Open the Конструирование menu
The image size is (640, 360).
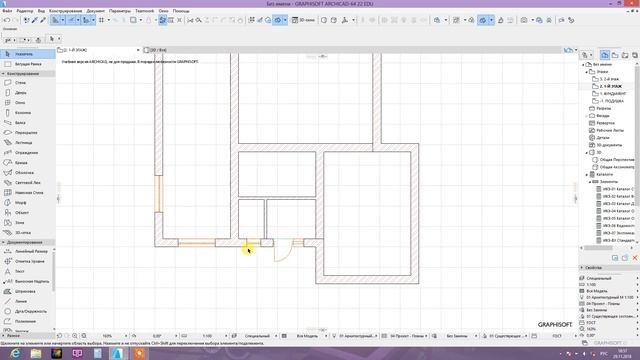(x=66, y=11)
